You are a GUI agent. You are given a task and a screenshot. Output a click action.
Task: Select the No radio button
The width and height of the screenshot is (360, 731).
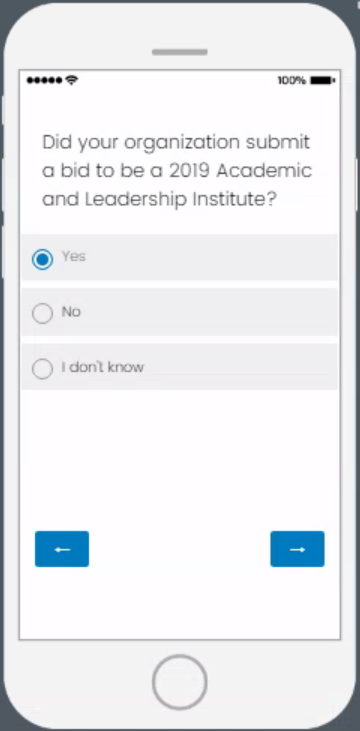coord(42,313)
